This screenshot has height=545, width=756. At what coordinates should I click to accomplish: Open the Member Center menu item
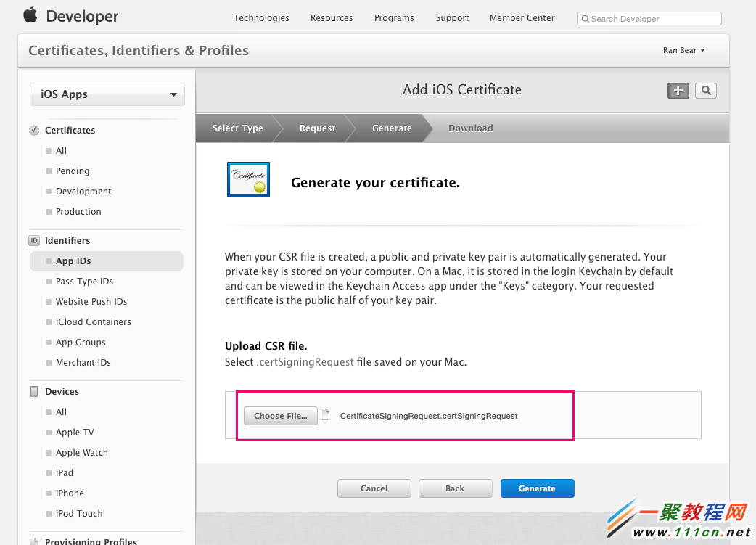[x=522, y=18]
